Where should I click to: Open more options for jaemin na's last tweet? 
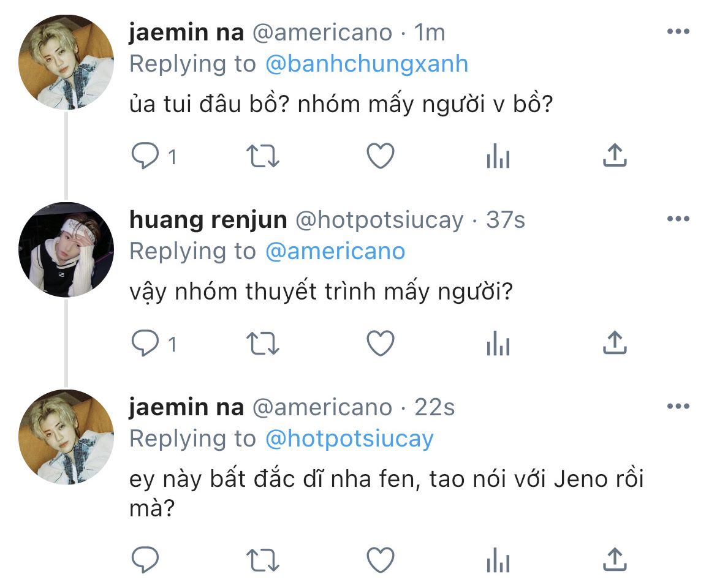[678, 407]
